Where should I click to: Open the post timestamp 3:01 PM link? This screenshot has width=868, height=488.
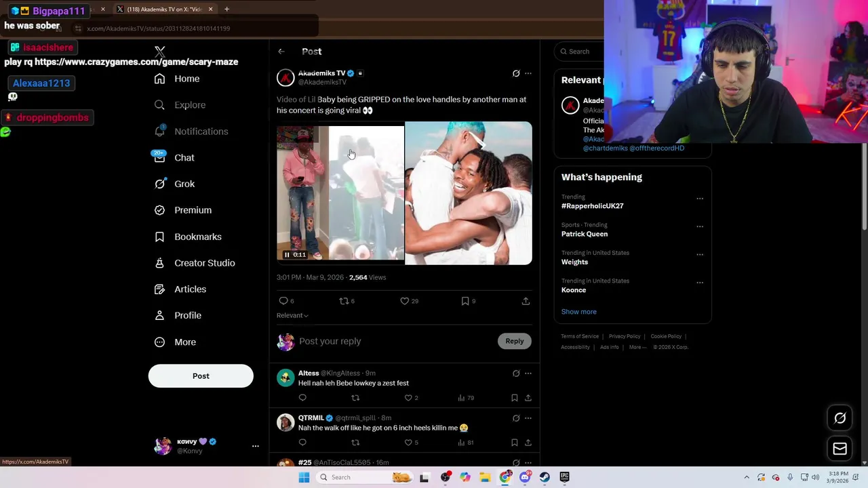(310, 277)
